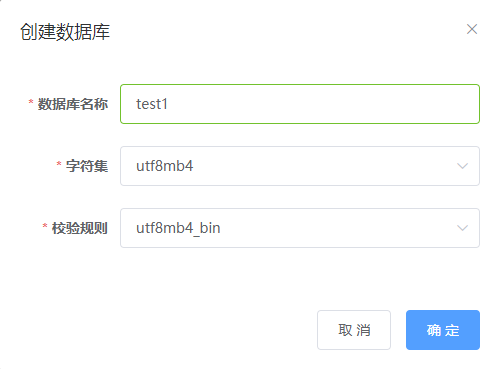Click the 校验规则 field label
The height and width of the screenshot is (369, 498).
click(x=80, y=228)
